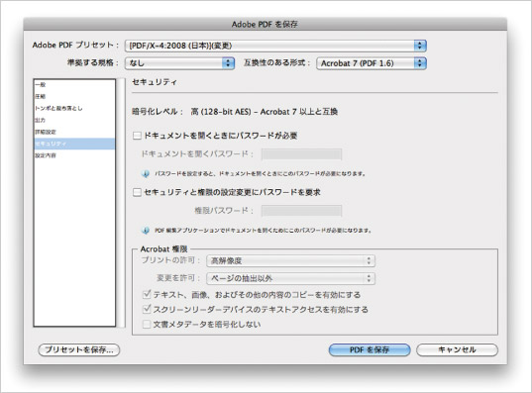The image size is (532, 393).
Task: Select セキュリティ category in the list
Action: pyautogui.click(x=74, y=144)
